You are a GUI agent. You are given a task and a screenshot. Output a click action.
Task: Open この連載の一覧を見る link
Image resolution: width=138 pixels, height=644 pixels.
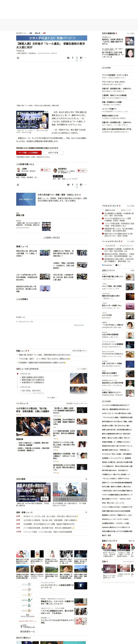(x=52, y=238)
